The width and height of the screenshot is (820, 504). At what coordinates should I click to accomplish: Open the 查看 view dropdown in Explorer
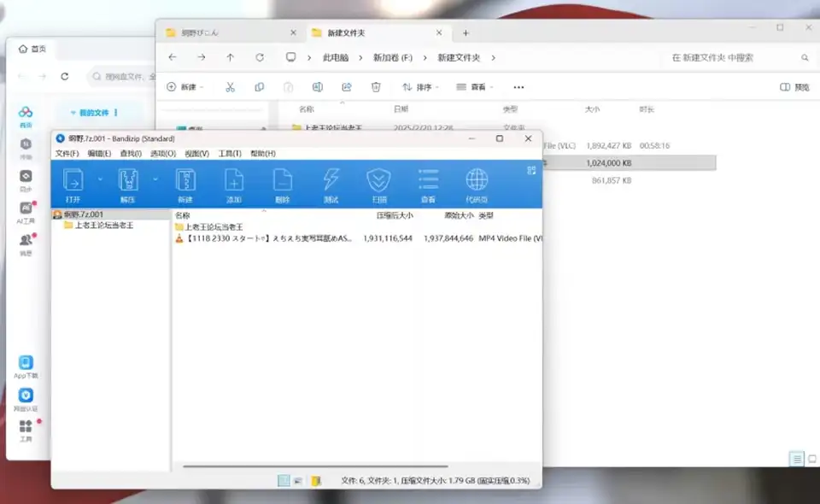coord(474,87)
